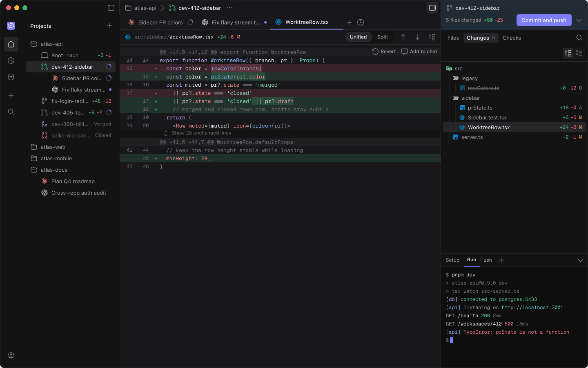Open Fix flaky stream... chat in sidebar

(x=71, y=90)
